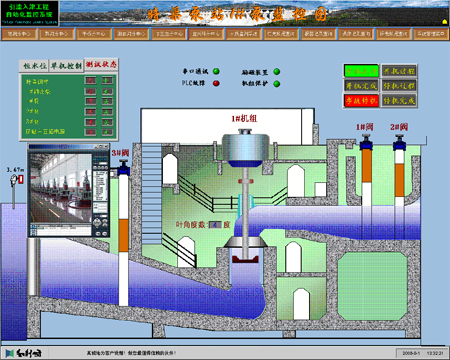The image size is (450, 360).
Task: Click the 2#阀 valve icon
Action: pyautogui.click(x=399, y=142)
